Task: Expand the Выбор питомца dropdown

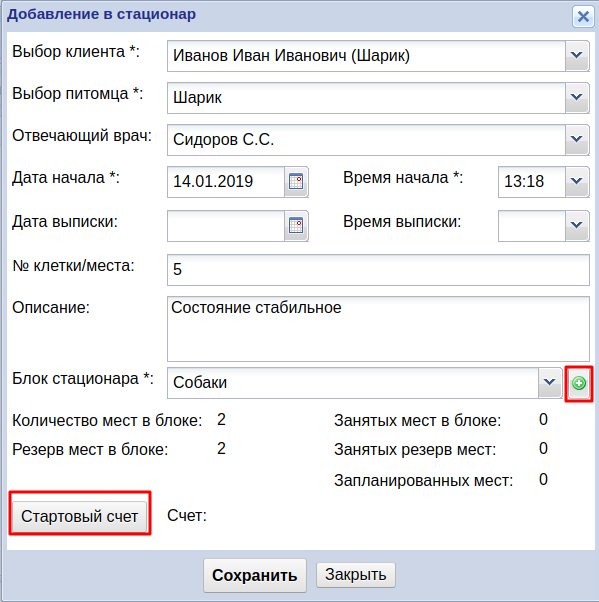Action: [577, 98]
